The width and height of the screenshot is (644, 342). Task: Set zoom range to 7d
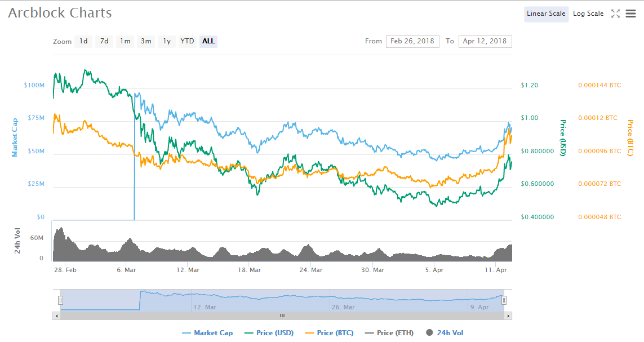(104, 41)
